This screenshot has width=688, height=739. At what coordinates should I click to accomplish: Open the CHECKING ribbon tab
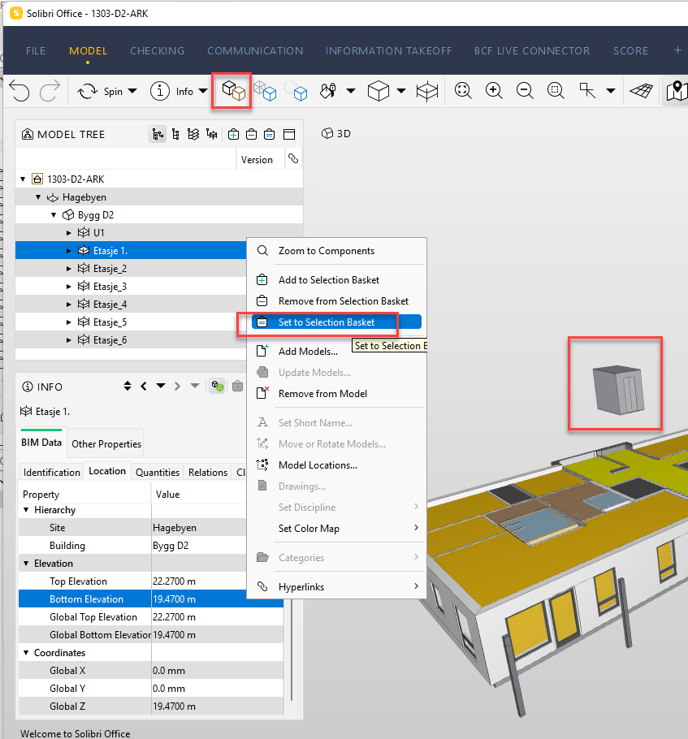pos(157,51)
